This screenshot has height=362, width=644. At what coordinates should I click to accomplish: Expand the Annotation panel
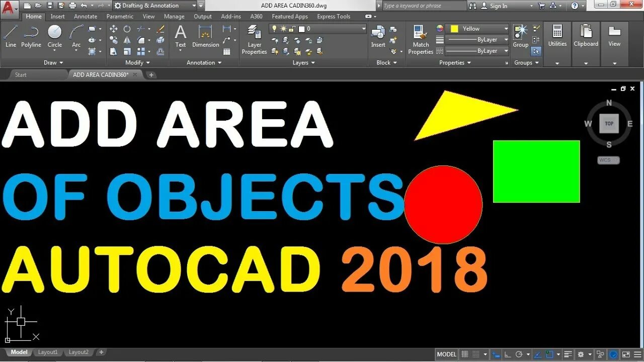[204, 62]
